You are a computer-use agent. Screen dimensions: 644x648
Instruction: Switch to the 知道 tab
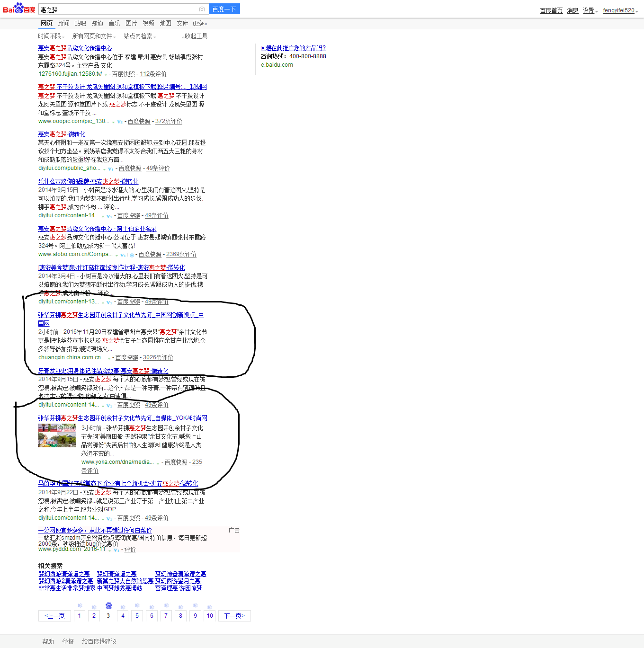click(x=98, y=23)
